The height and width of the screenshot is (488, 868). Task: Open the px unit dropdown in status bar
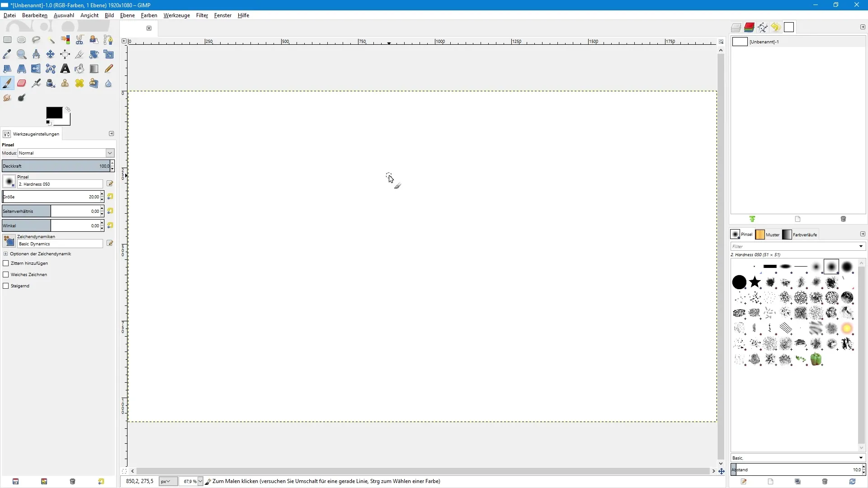point(168,482)
